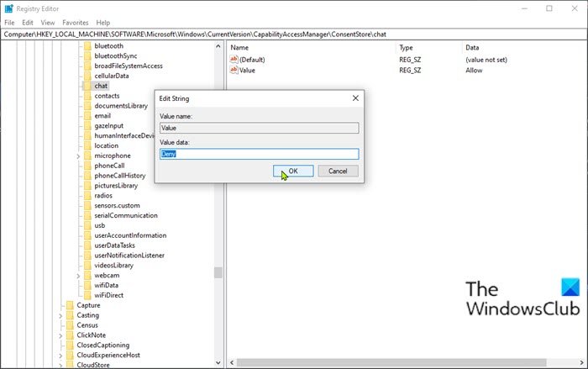Open the Edit menu
Image resolution: width=588 pixels, height=369 pixels.
click(28, 23)
